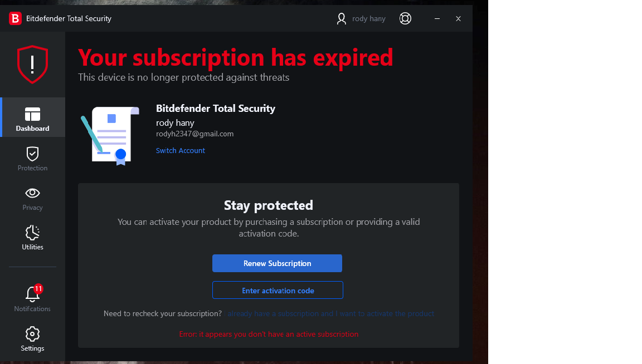
Task: Click the red warning shield icon
Action: [32, 64]
